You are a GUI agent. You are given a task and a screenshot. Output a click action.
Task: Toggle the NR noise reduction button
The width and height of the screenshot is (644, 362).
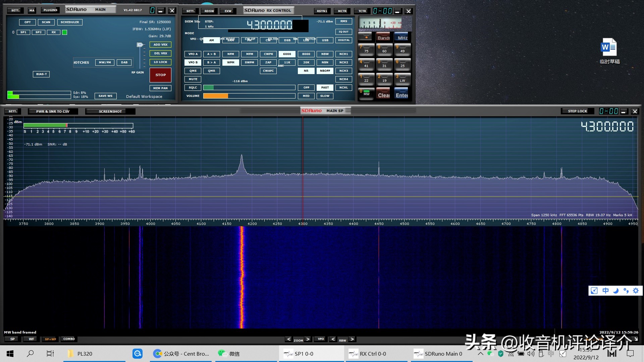click(306, 71)
